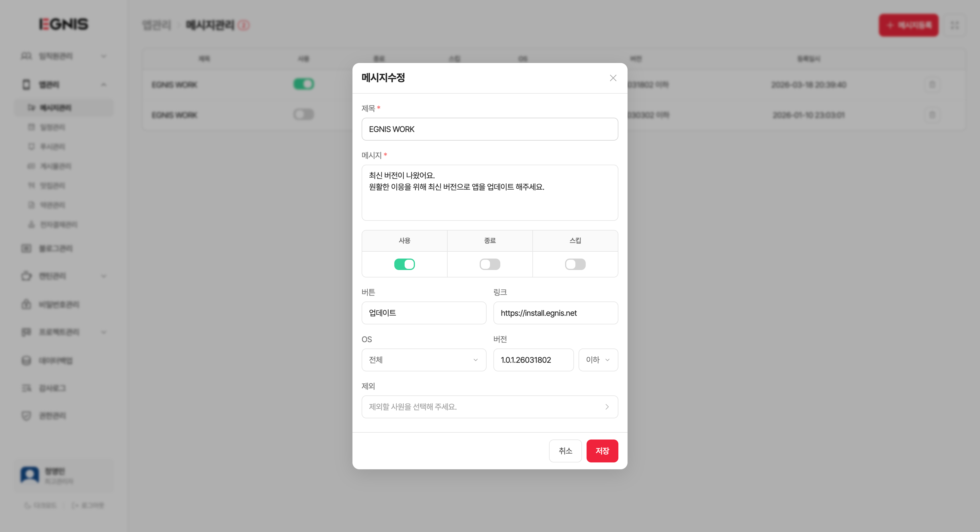
Task: Enable the 종료 toggle
Action: point(490,264)
